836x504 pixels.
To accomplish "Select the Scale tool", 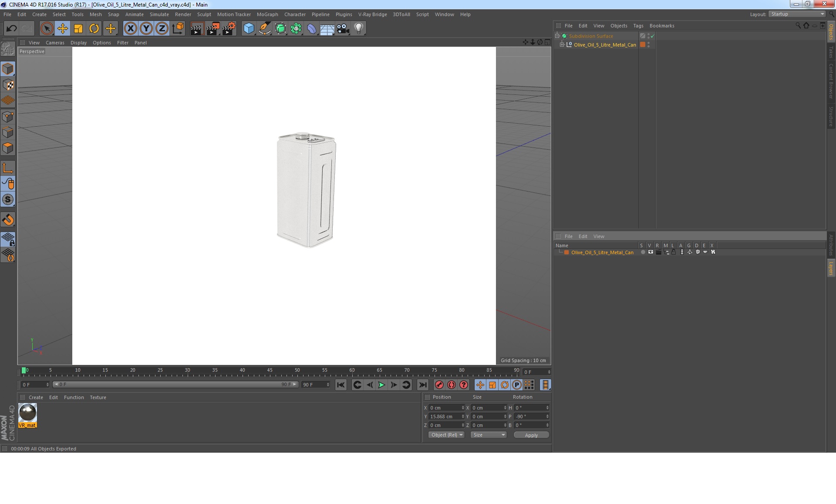I will [x=78, y=29].
